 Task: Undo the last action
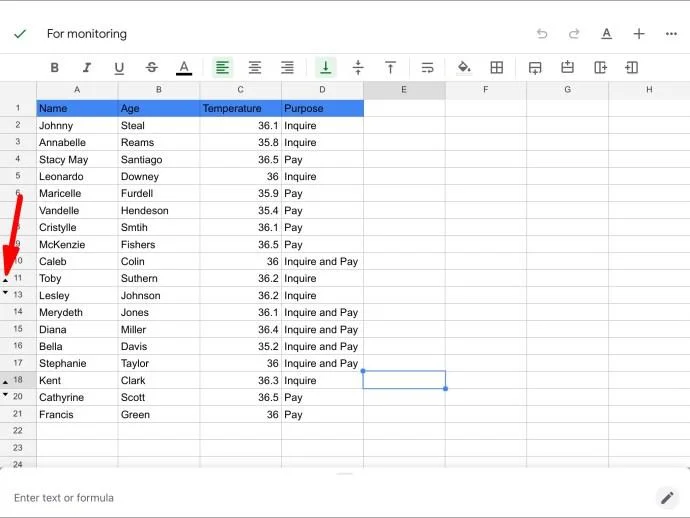click(542, 34)
